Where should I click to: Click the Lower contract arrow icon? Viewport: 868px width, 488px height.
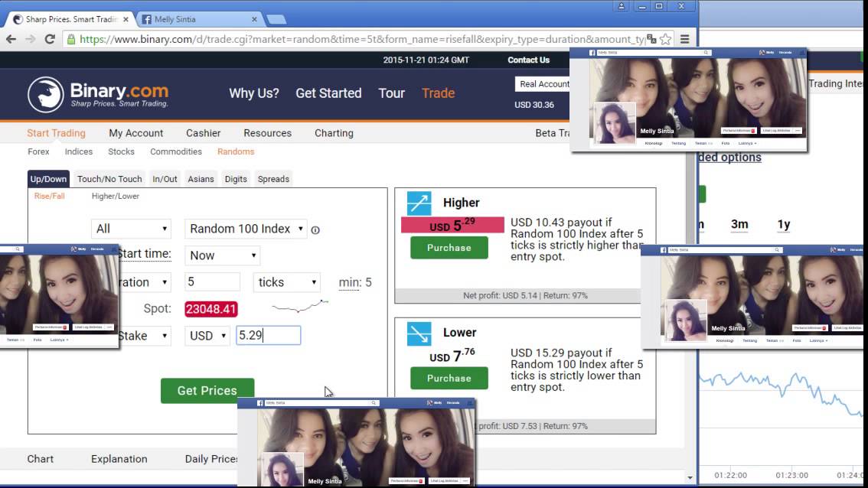coord(419,333)
